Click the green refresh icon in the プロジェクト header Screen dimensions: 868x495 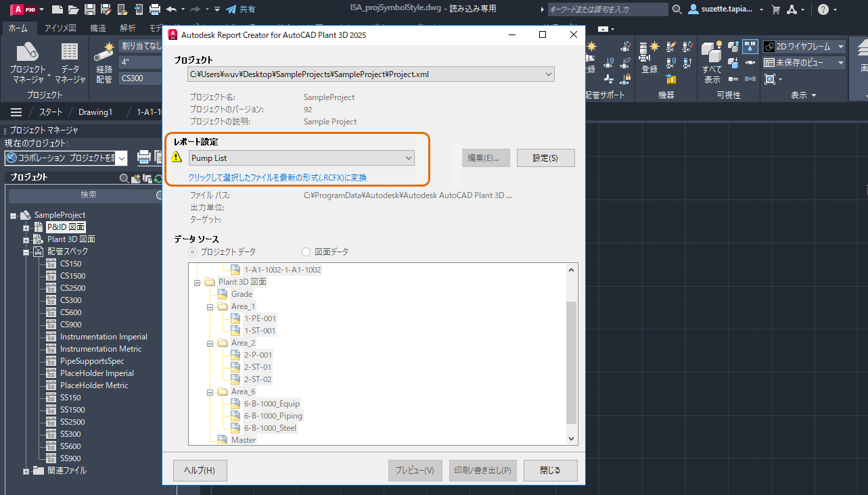[x=158, y=178]
